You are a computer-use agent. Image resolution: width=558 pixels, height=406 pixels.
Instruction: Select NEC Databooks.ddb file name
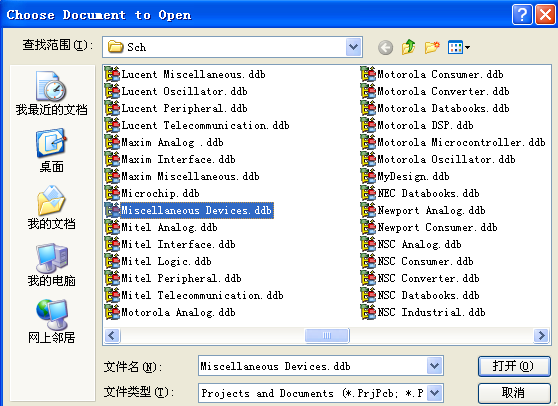428,194
